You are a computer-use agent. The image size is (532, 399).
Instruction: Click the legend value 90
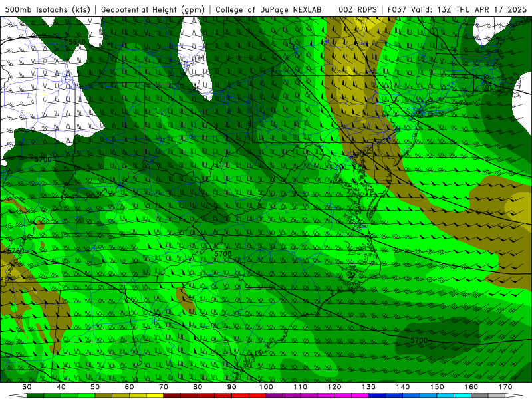click(x=231, y=387)
